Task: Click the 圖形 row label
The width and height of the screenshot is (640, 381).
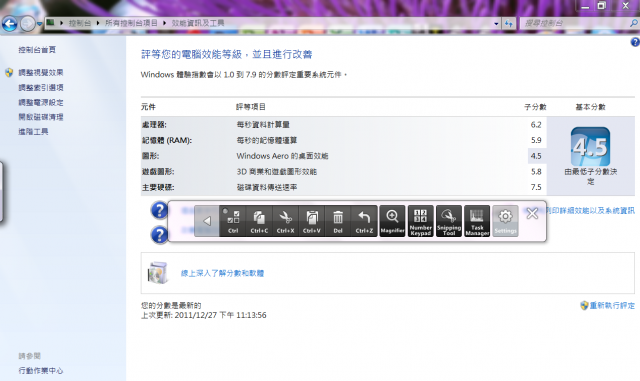Action: pyautogui.click(x=150, y=156)
